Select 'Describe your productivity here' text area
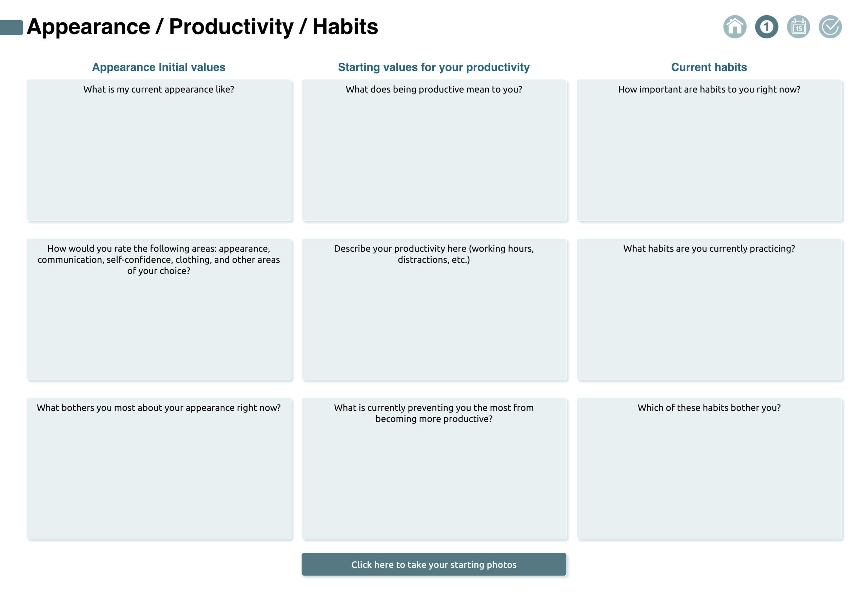The height and width of the screenshot is (603, 868). pos(434,321)
